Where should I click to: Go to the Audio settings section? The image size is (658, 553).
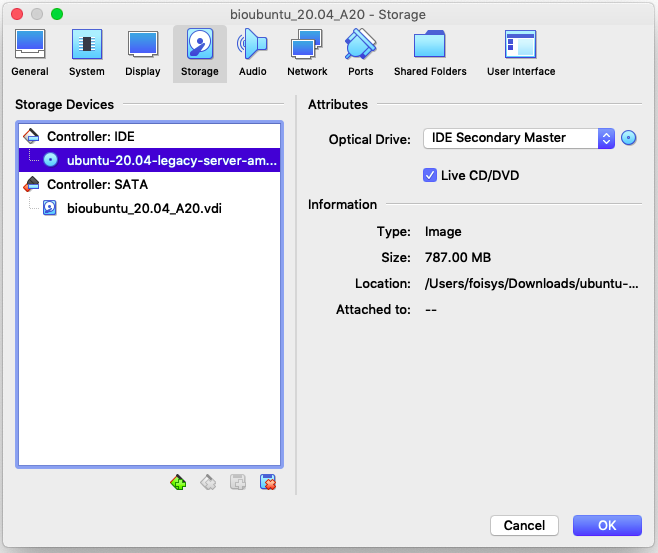click(x=252, y=53)
